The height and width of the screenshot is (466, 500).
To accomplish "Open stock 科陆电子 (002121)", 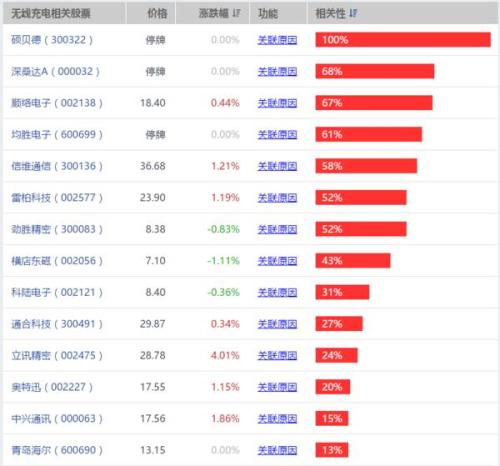I will click(57, 292).
